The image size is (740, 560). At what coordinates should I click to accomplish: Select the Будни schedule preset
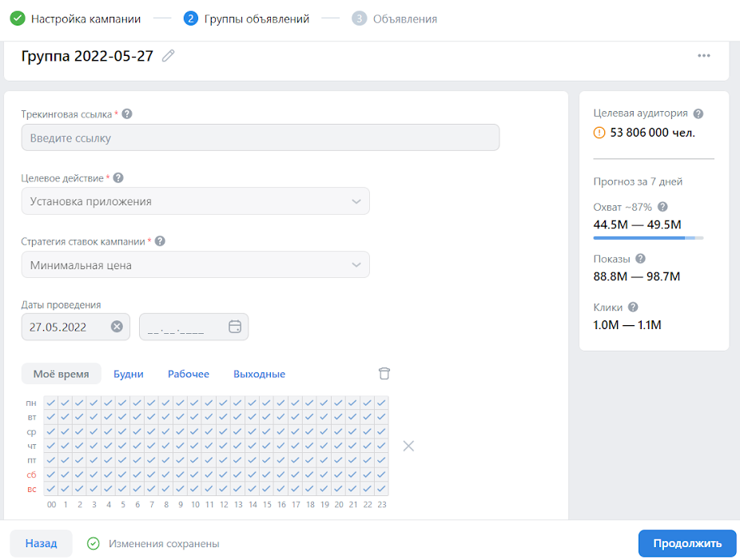(x=129, y=374)
